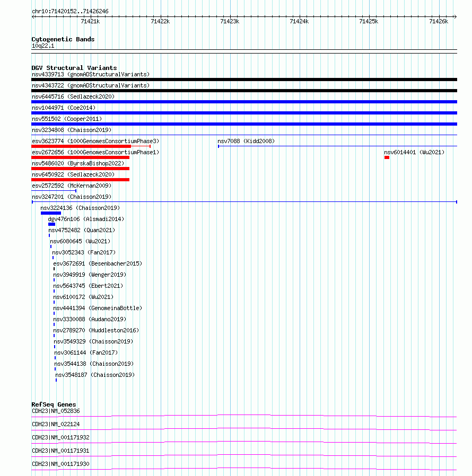This screenshot has height=476, width=472.
Task: Click the 71426k ruler tick label
Action: click(439, 21)
